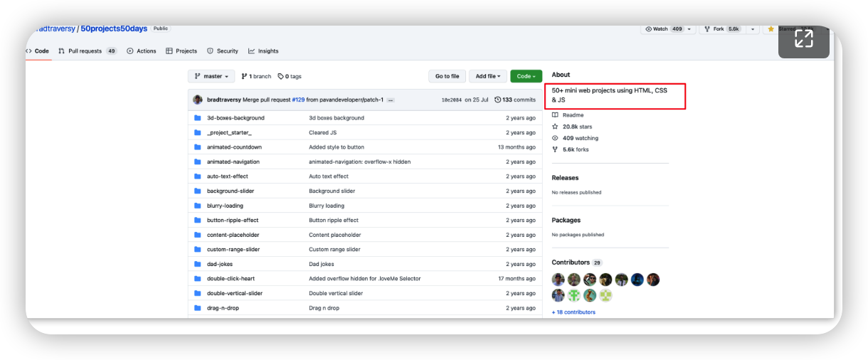868x360 pixels.
Task: Click the book icon beside Readme
Action: [555, 115]
